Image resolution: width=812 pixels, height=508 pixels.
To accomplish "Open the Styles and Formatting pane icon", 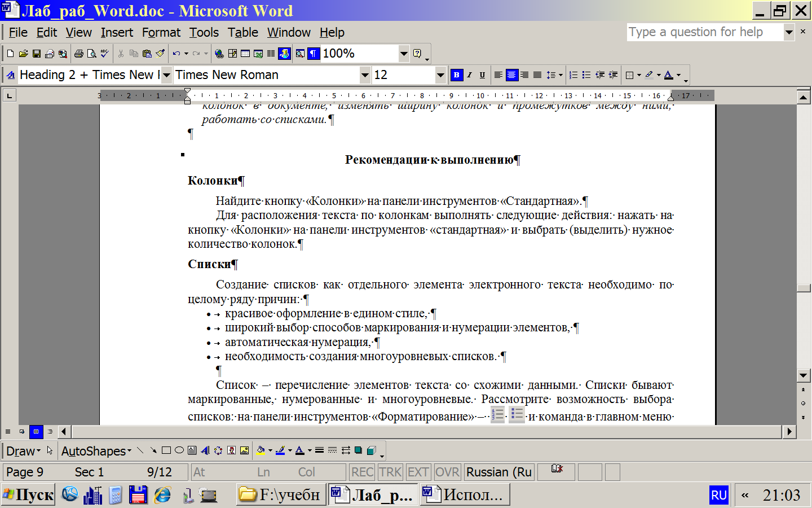I will pyautogui.click(x=11, y=75).
